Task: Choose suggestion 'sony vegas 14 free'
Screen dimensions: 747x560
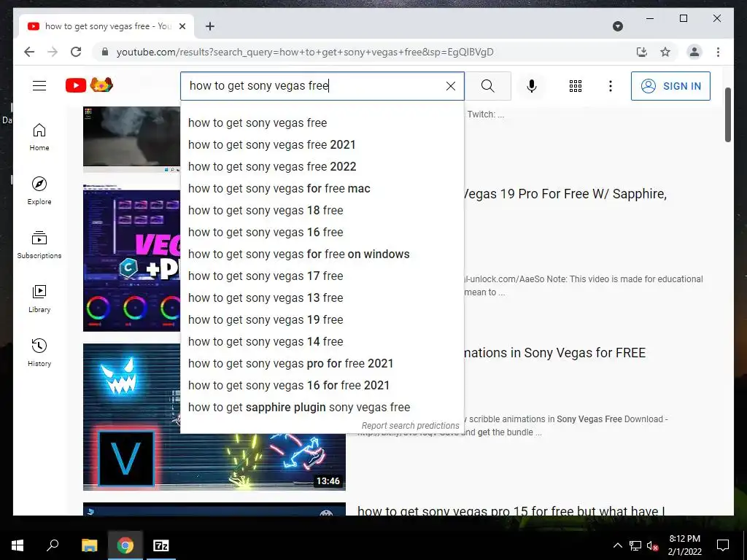Action: [322, 342]
